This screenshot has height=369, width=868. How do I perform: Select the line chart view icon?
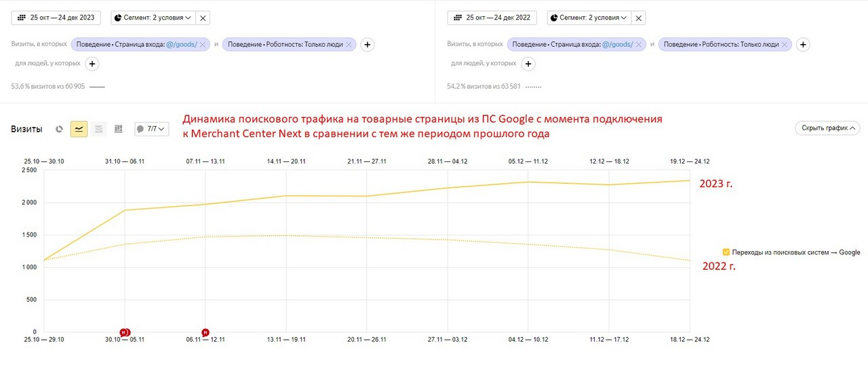click(x=79, y=129)
